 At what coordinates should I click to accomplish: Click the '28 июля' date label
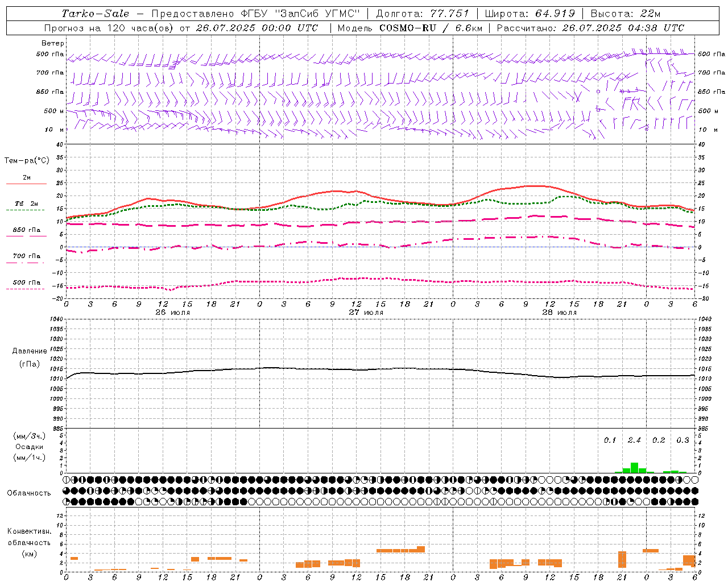point(560,313)
